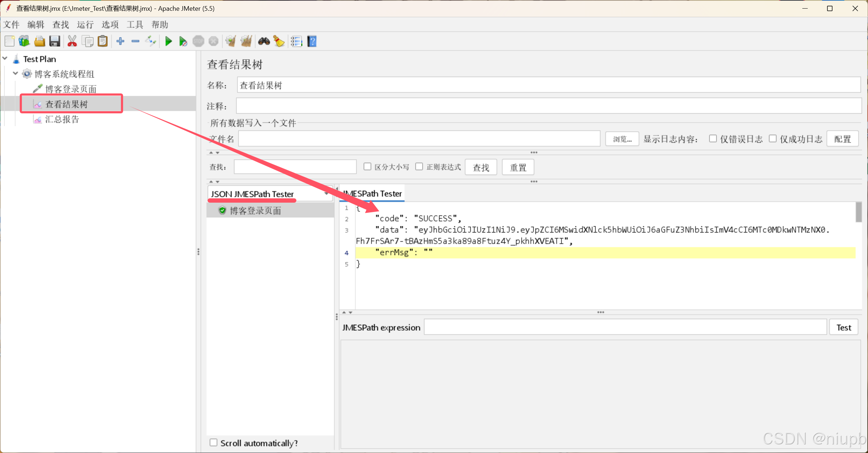Collapse the 博客系统线程组 node
Screen dimensions: 868x453
click(15, 74)
